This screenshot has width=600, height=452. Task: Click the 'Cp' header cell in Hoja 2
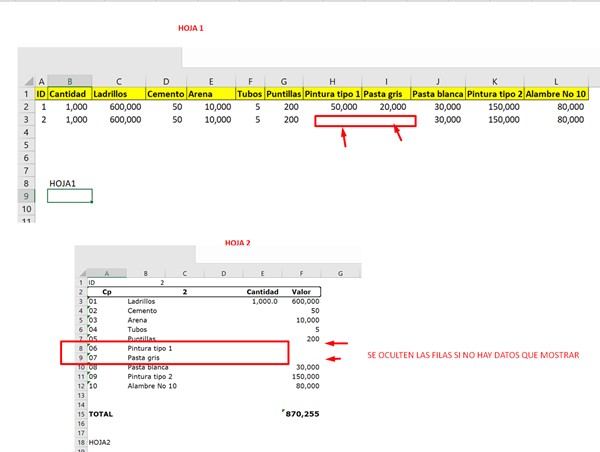(107, 292)
